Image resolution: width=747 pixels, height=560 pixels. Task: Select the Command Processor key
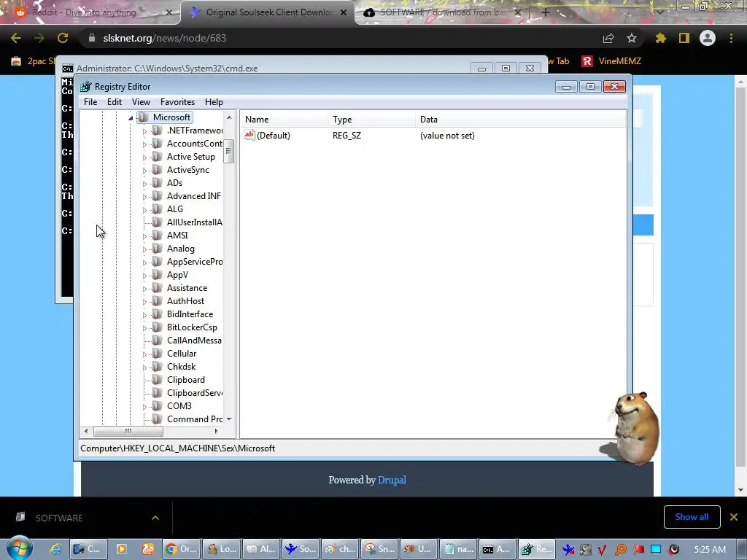point(194,419)
